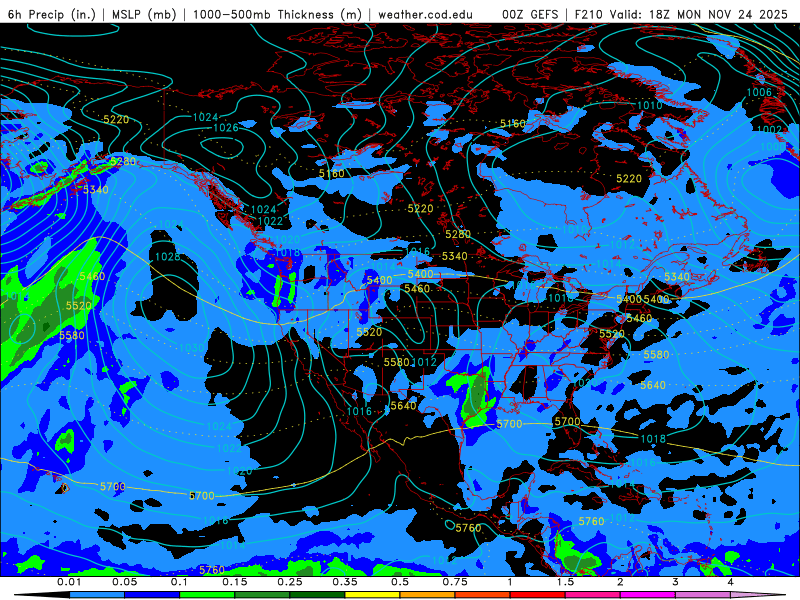Click the '1000-500mb Thickness (m)' header label

click(277, 14)
